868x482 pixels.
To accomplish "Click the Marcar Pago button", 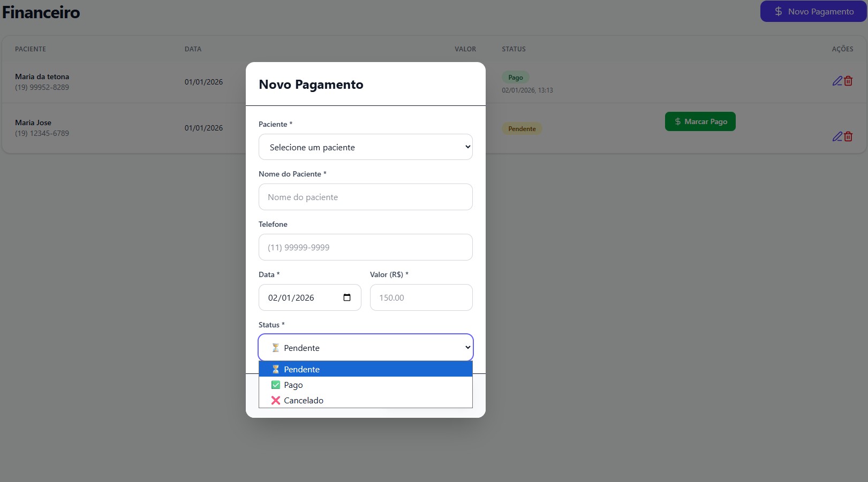I will tap(700, 121).
